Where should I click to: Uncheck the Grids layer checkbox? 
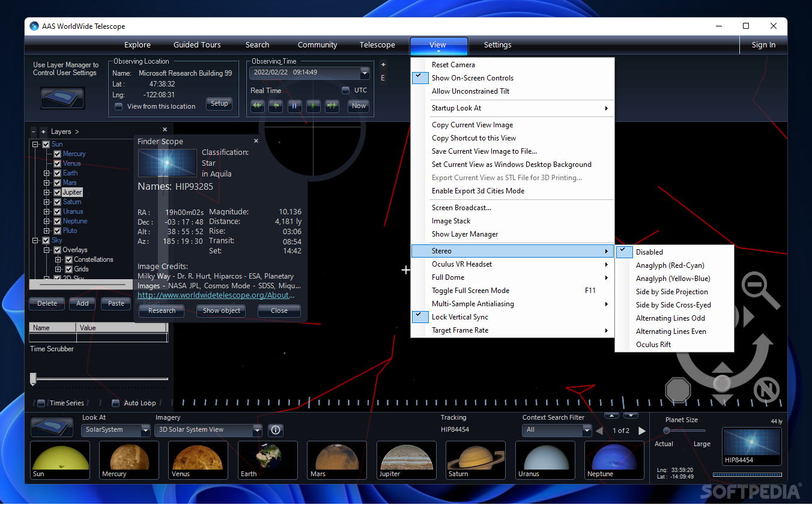(x=68, y=269)
